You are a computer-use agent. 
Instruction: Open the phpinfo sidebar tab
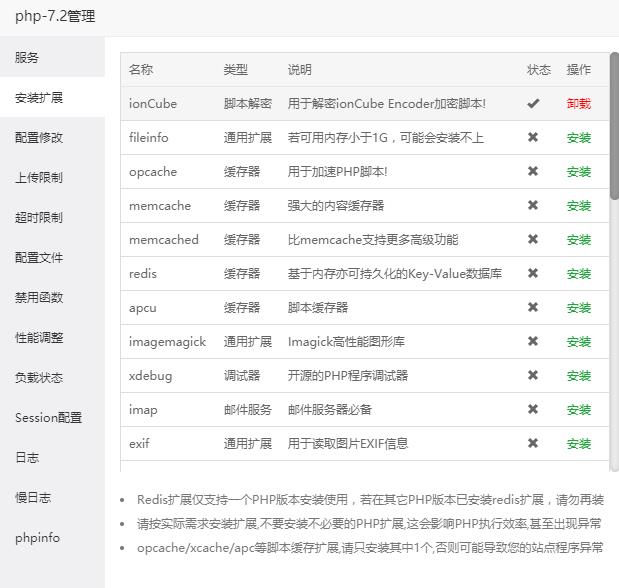[52, 538]
